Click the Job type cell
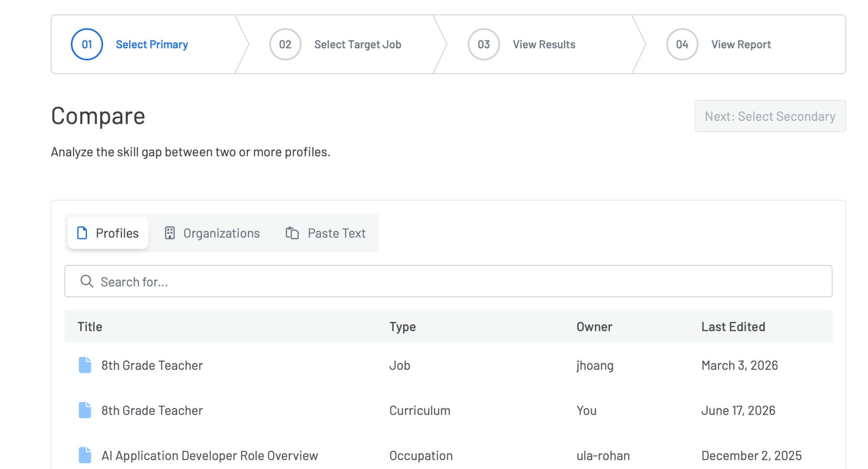The image size is (868, 469). click(x=399, y=365)
